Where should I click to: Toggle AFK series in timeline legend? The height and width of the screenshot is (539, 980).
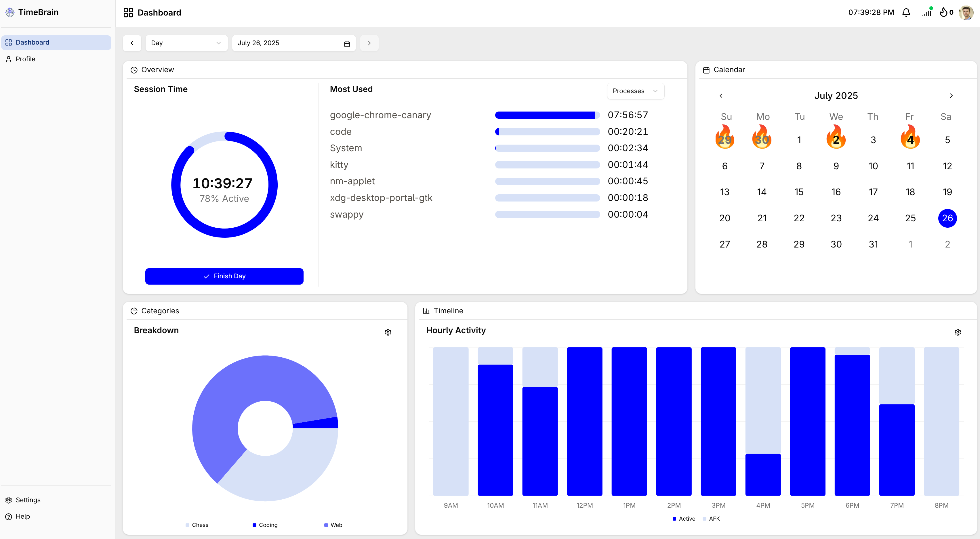click(711, 519)
